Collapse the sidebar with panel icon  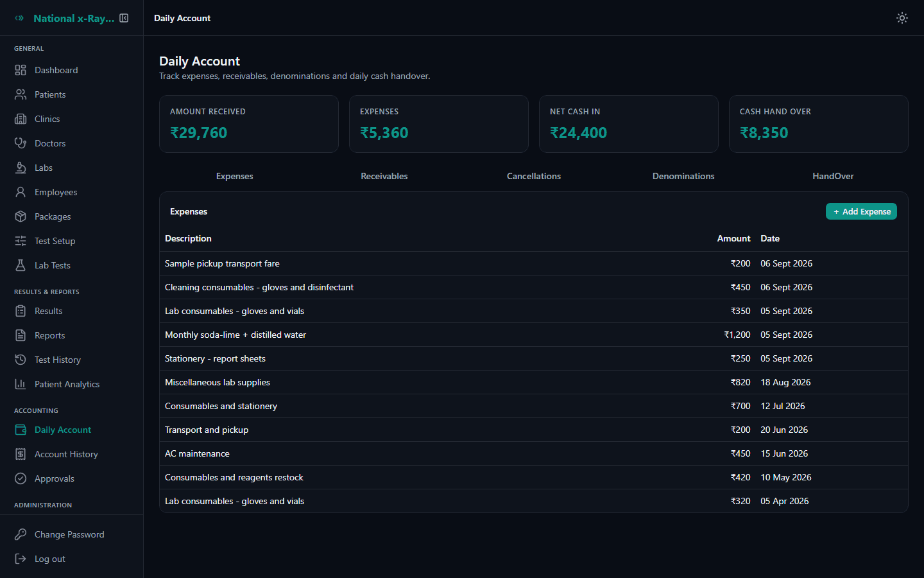(x=124, y=18)
